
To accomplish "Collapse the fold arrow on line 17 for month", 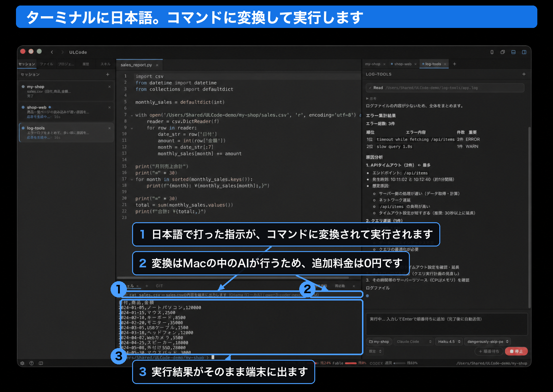I will click(x=132, y=180).
